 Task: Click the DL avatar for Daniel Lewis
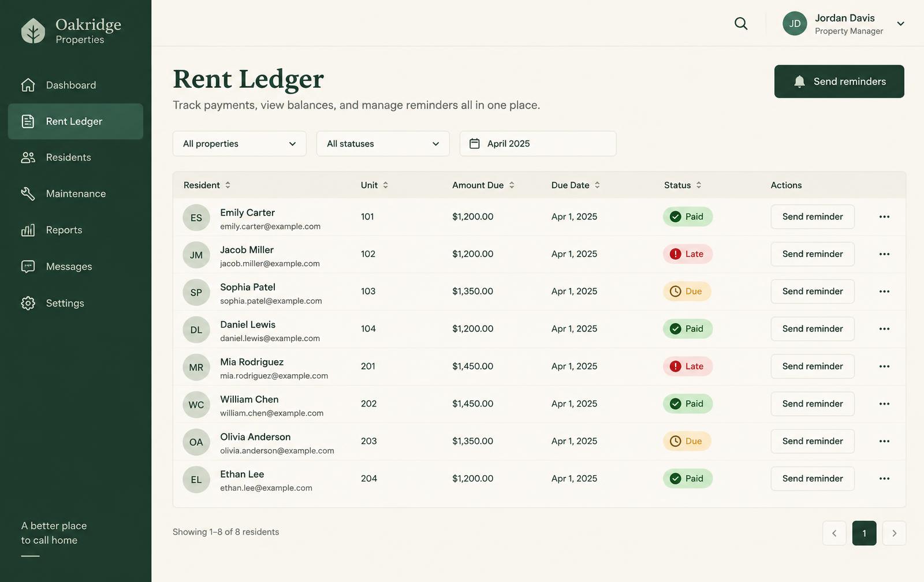(x=196, y=330)
